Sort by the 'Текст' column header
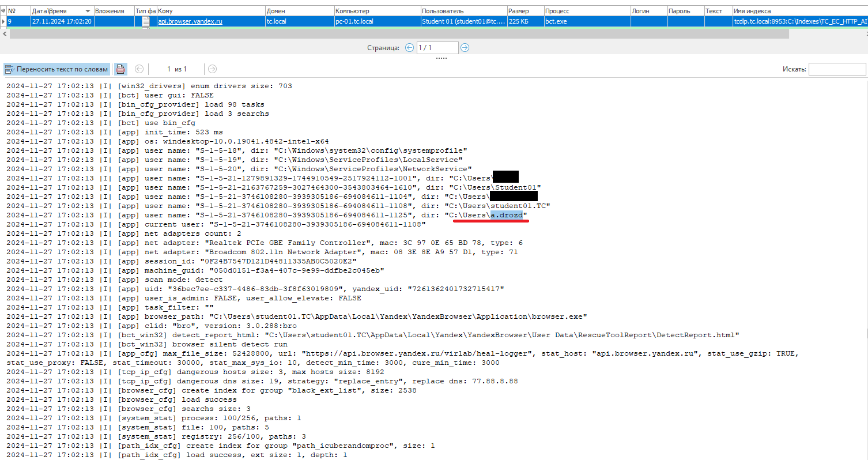The height and width of the screenshot is (460, 868). point(718,11)
